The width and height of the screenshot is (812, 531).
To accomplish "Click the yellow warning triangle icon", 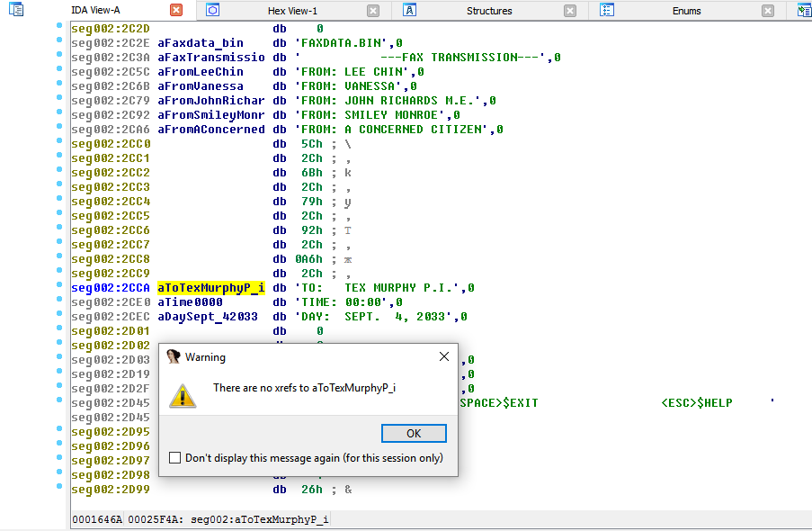I will coord(183,396).
